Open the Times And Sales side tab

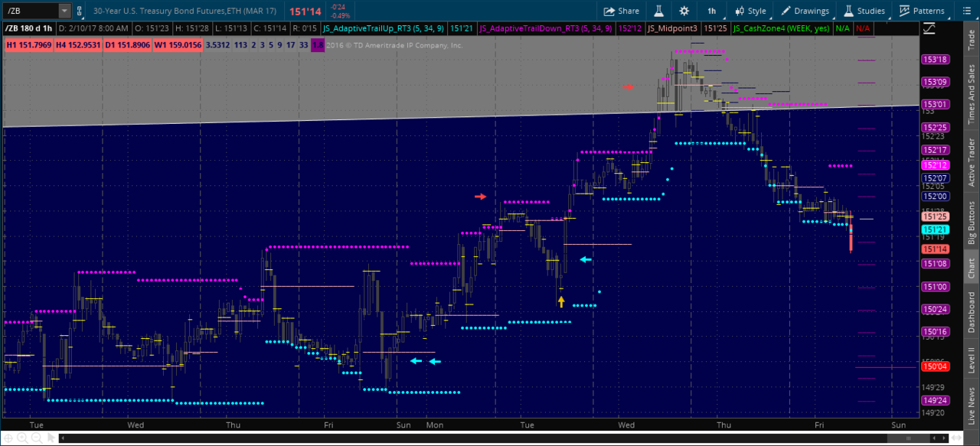(972, 95)
